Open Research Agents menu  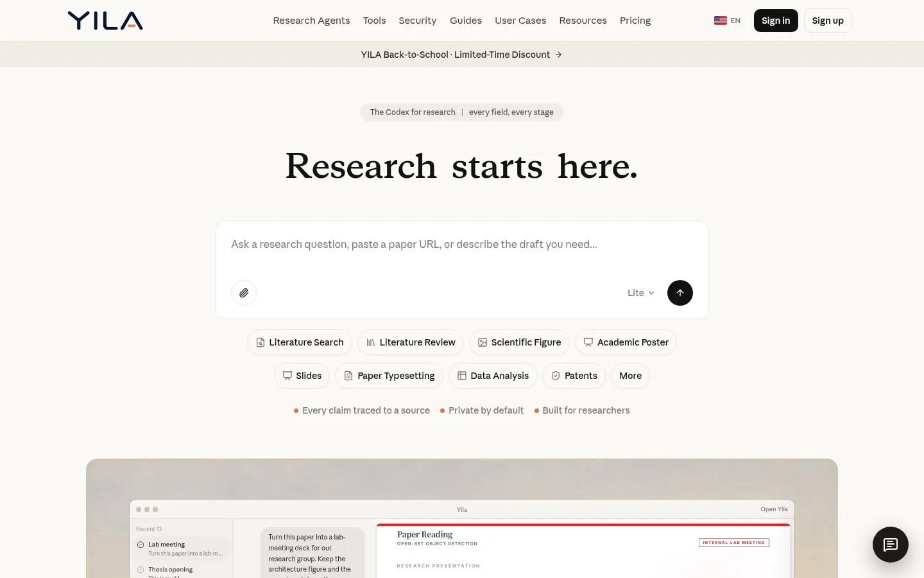tap(311, 21)
